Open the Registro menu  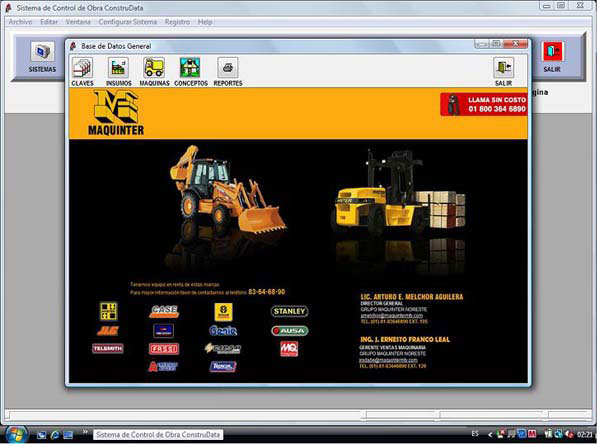[x=177, y=22]
